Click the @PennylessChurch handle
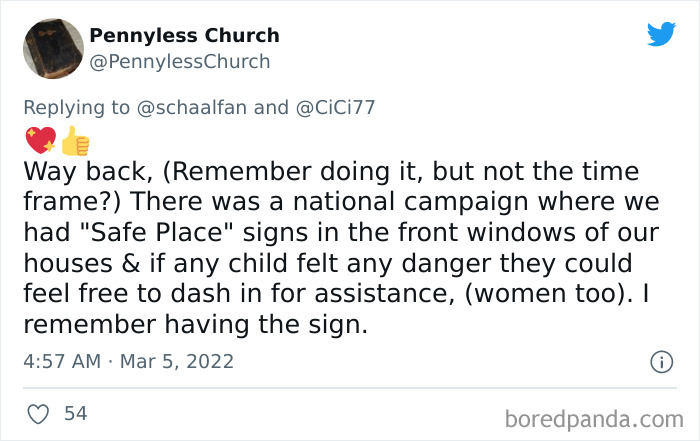Screen dimensions: 700x441 click(179, 61)
